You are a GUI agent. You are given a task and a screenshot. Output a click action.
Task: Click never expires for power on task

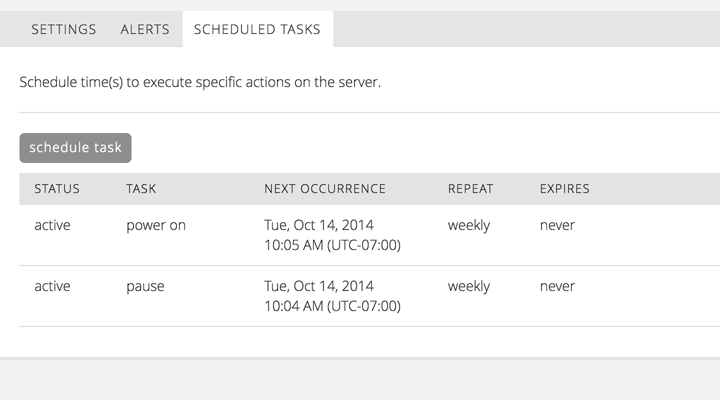[557, 225]
